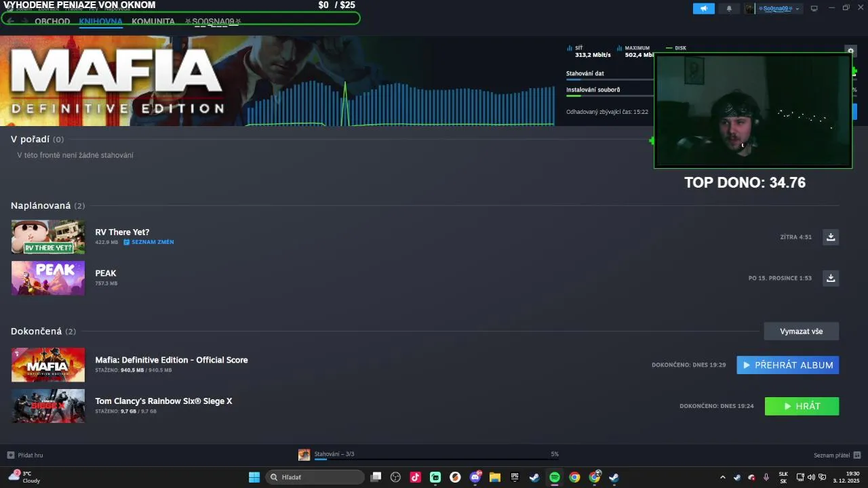Click the Steam icon in system tray
868x488 pixels.
point(737,477)
